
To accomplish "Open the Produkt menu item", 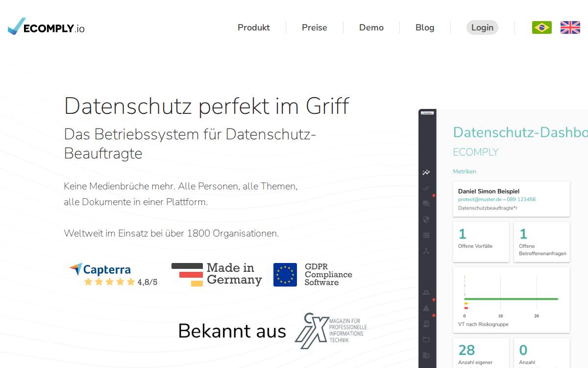I will [x=254, y=27].
